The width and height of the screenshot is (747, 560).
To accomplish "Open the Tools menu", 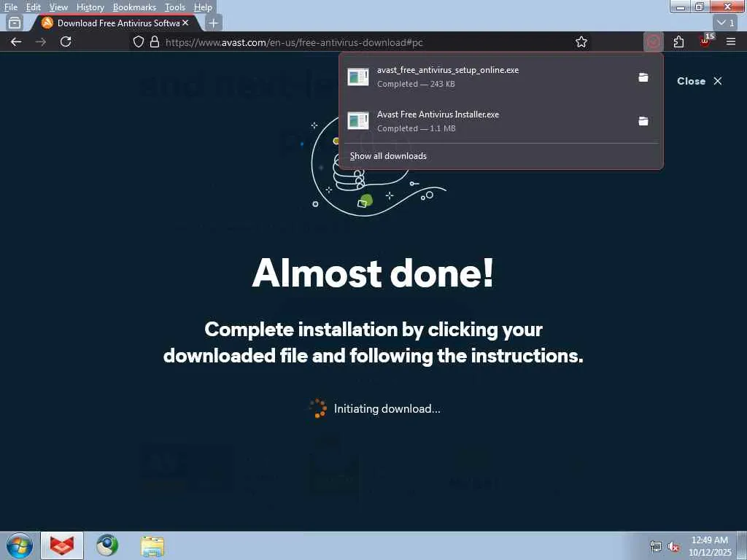I will [x=175, y=7].
